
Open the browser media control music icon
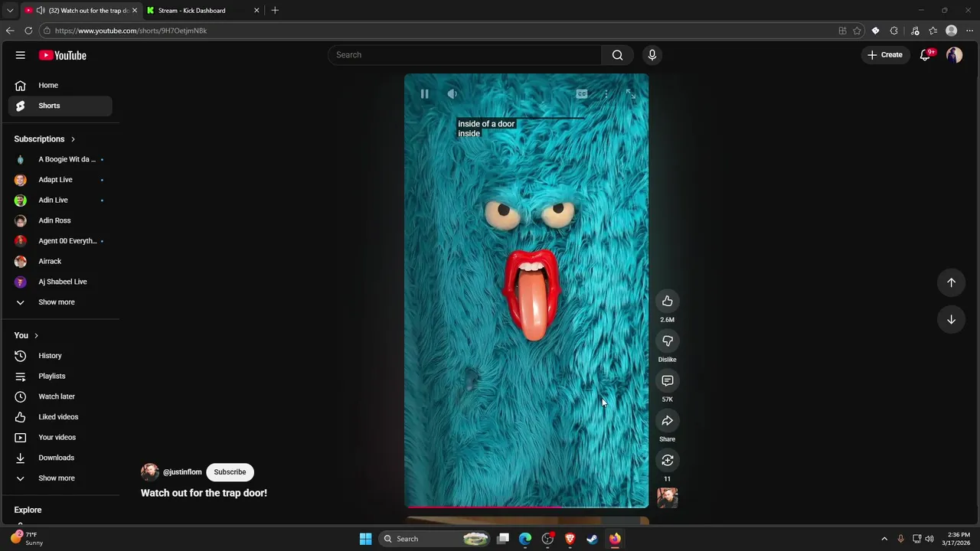914,31
